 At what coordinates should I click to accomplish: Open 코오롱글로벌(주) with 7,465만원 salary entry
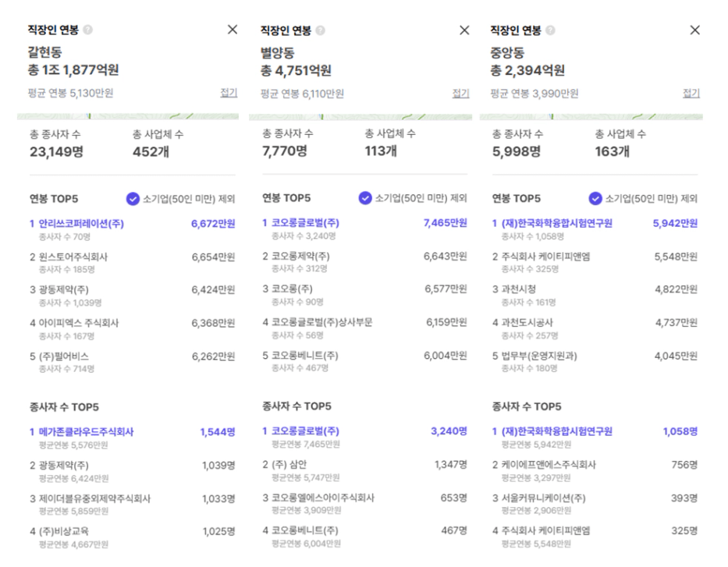click(x=364, y=229)
